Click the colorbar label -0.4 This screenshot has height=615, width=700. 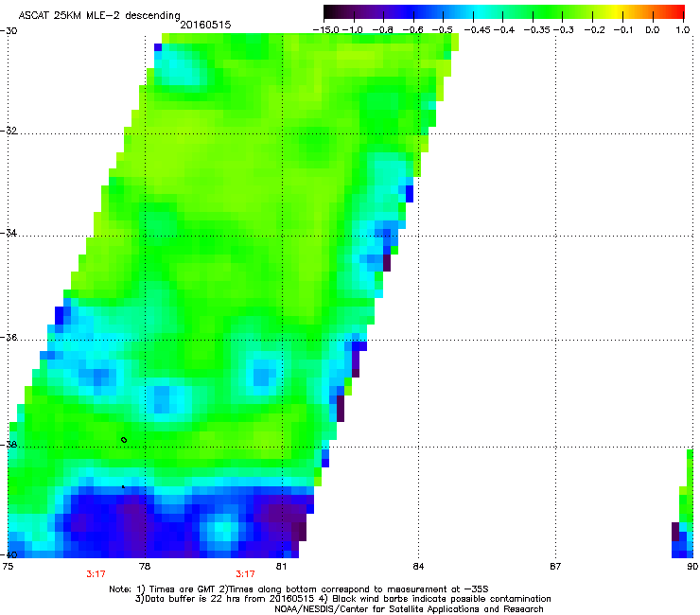point(504,30)
